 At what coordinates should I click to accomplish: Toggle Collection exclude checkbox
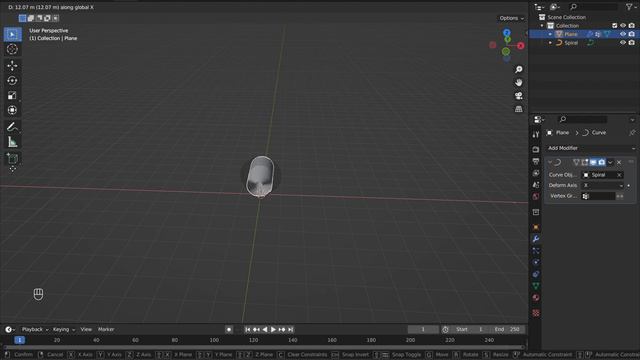(615, 25)
